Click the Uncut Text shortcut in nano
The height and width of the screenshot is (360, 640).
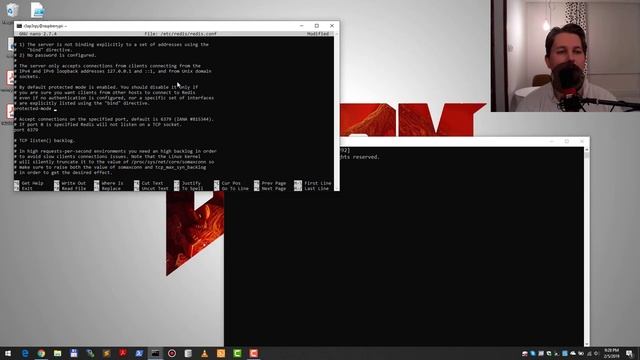[x=151, y=189]
